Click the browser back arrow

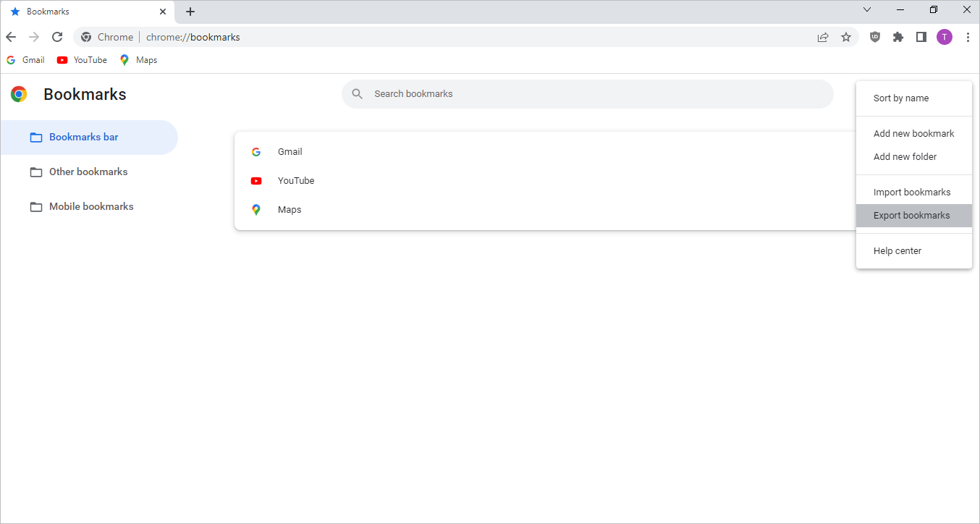point(11,37)
